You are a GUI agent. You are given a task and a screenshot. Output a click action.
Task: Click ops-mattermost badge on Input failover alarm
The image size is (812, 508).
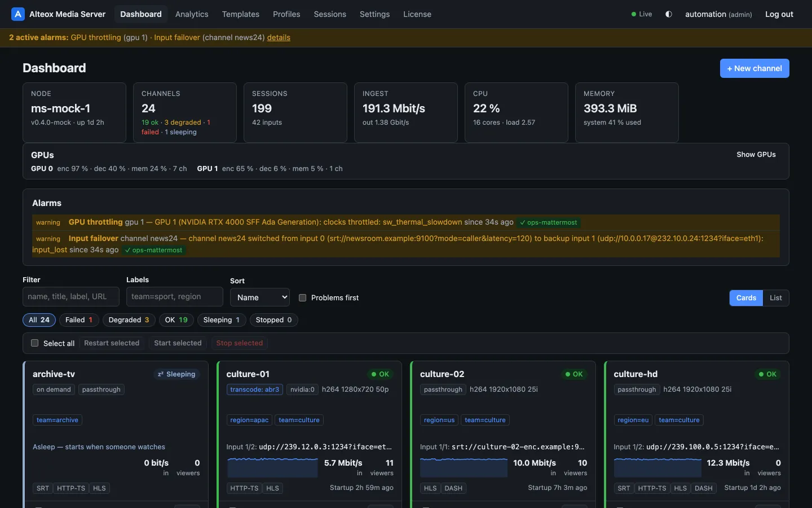coord(154,250)
